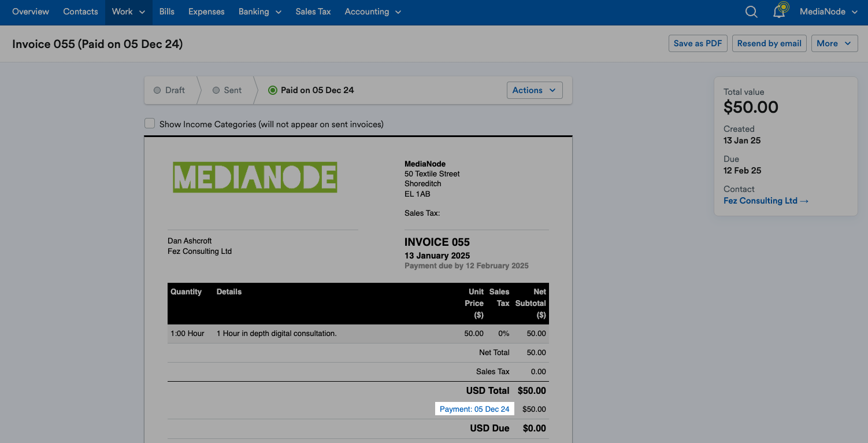Expand the Work menu

click(x=128, y=12)
